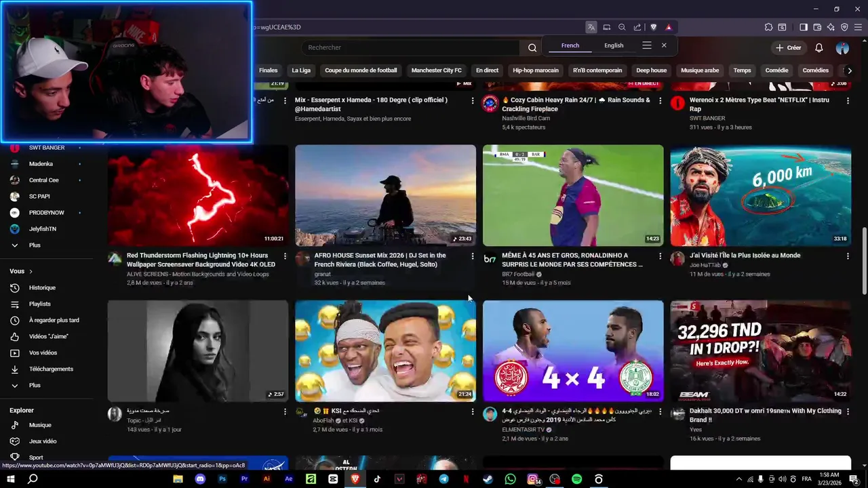Viewport: 868px width, 488px height.
Task: Close the translate popup
Action: point(664,45)
